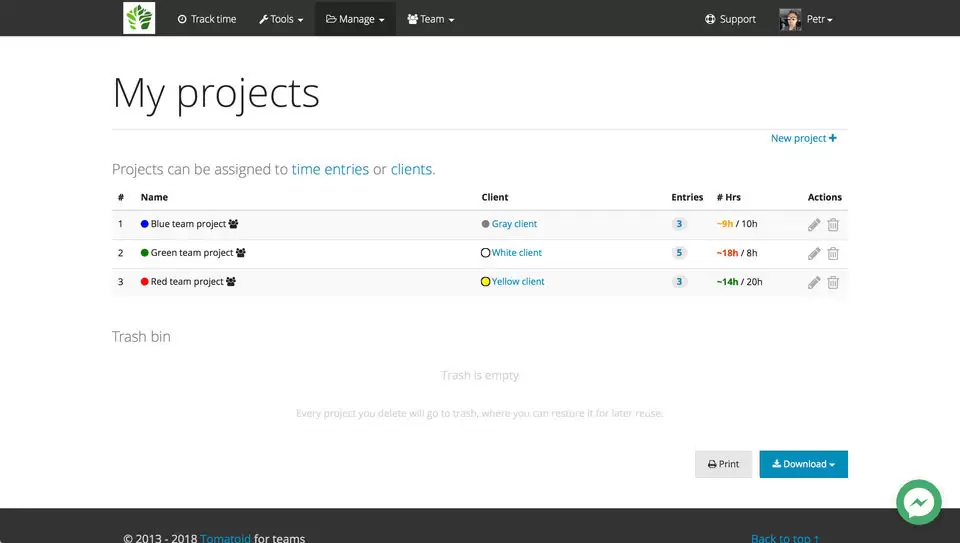Screen dimensions: 960x543
Task: Click the Print button
Action: [723, 464]
